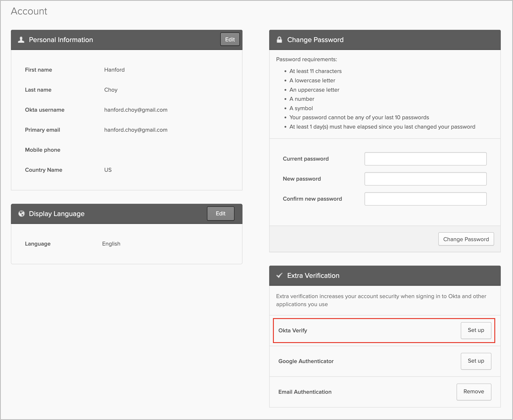Click the Email Authentication label
The height and width of the screenshot is (420, 513).
click(305, 392)
